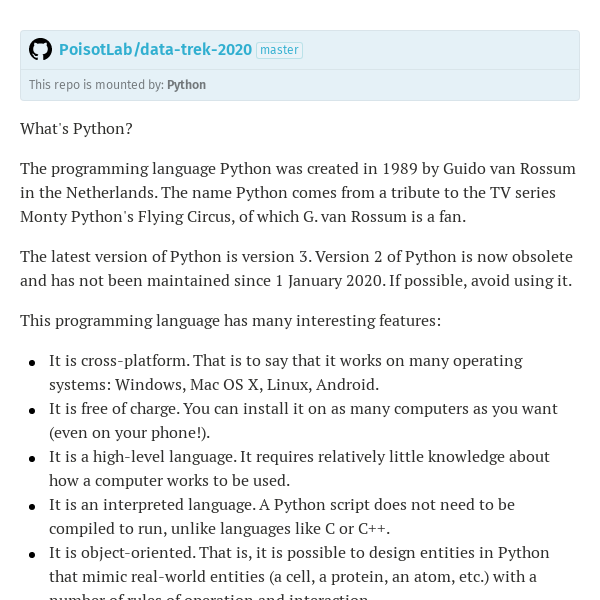Click the bullet dot beside object-oriented item
600x600 pixels.
pyautogui.click(x=32, y=555)
